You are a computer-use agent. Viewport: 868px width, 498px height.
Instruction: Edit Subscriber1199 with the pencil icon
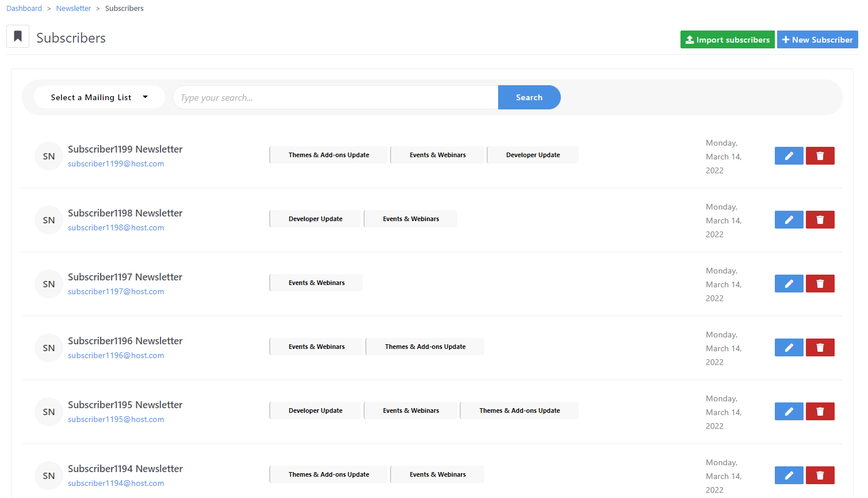point(789,155)
